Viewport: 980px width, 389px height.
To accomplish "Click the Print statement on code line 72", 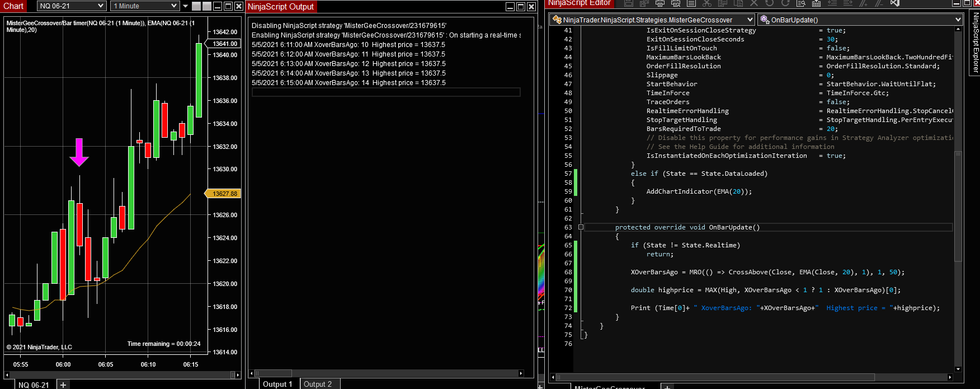I will click(x=785, y=308).
